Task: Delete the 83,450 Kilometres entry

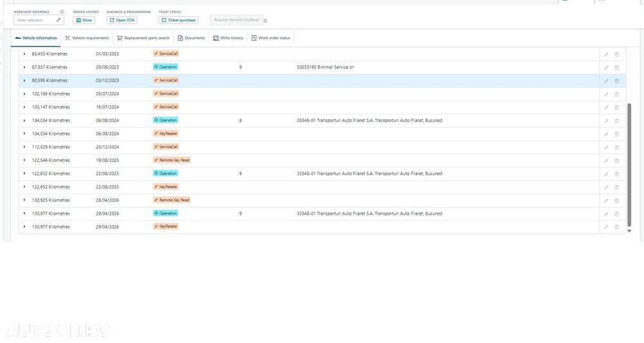Action: [616, 54]
